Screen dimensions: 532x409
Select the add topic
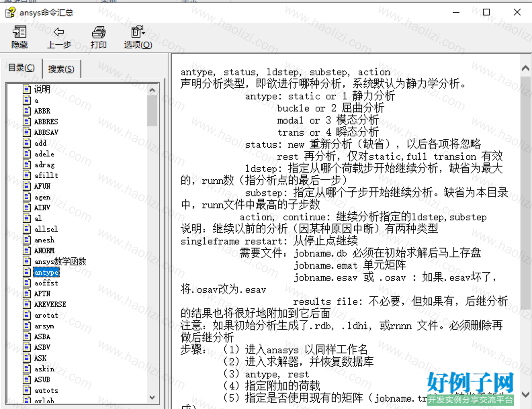point(40,143)
